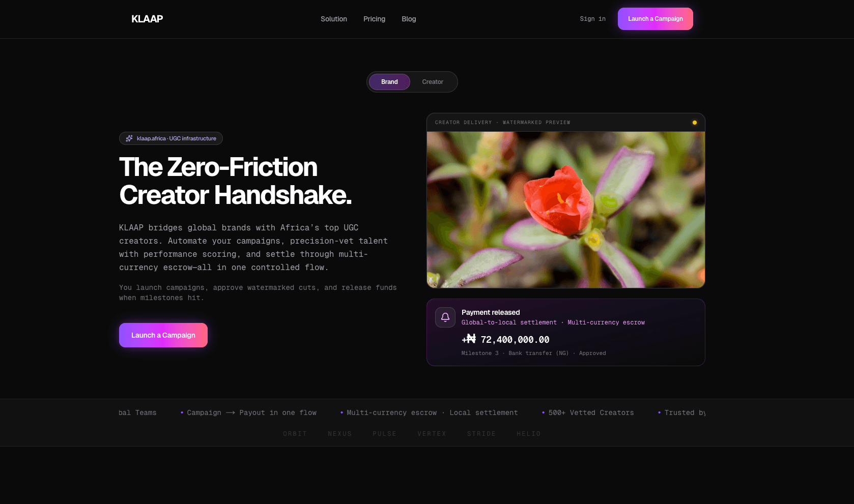Click the Naira currency symbol
Image resolution: width=854 pixels, height=504 pixels.
(x=471, y=339)
